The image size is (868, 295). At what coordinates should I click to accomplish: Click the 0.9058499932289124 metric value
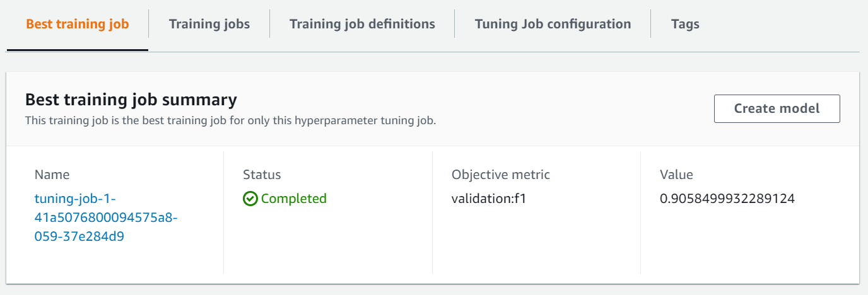point(727,199)
